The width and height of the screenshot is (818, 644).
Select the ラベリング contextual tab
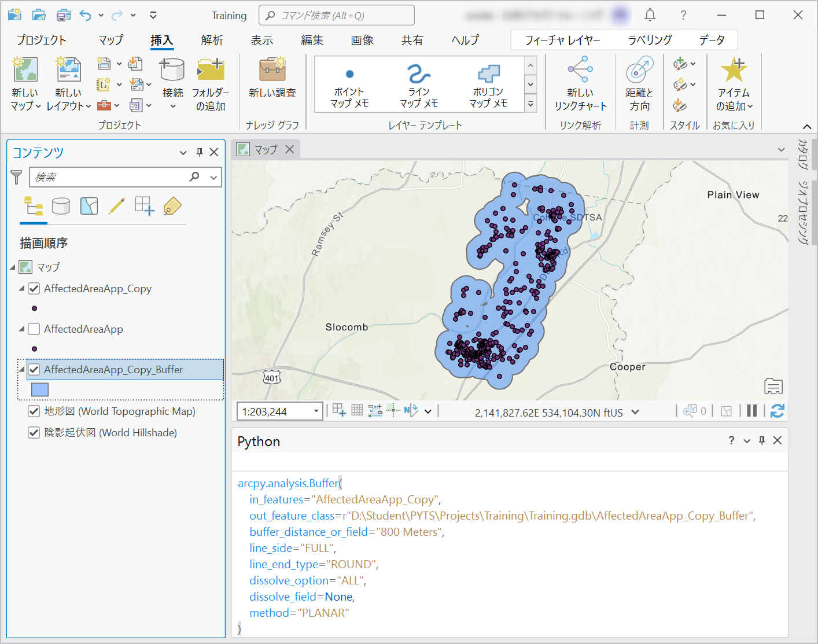[x=650, y=40]
